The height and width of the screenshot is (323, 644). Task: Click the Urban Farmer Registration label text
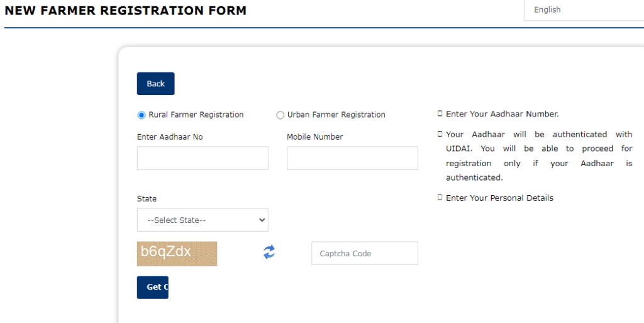[336, 115]
